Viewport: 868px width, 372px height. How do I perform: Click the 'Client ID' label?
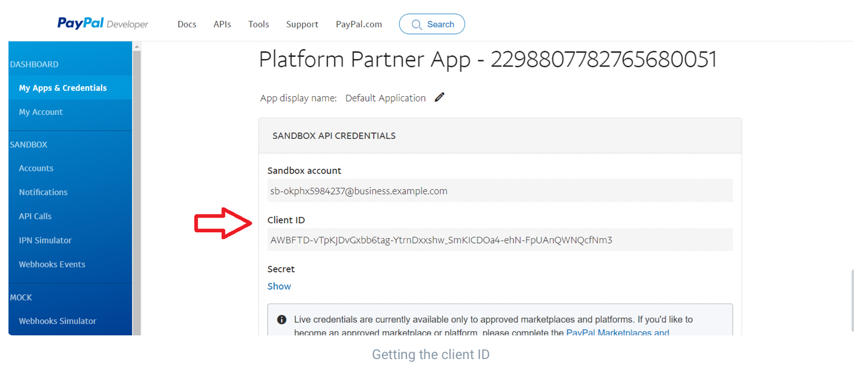[x=286, y=220]
